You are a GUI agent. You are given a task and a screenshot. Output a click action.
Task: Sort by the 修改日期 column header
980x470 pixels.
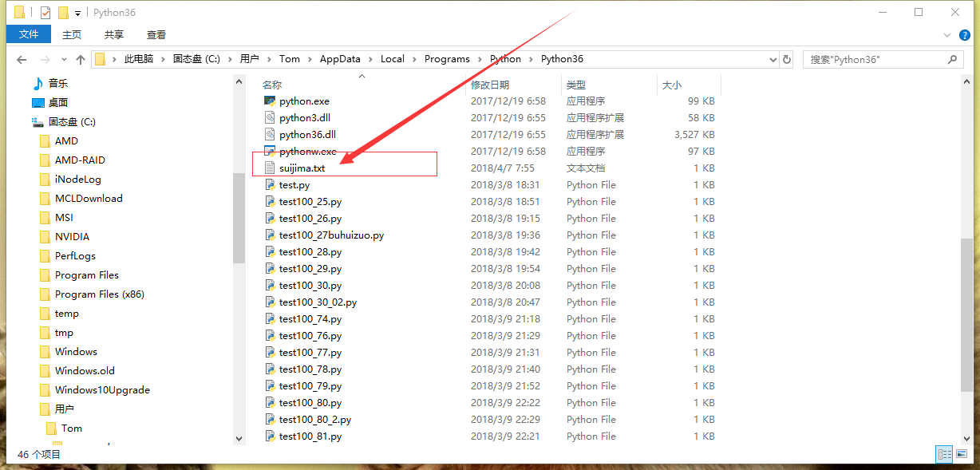490,85
